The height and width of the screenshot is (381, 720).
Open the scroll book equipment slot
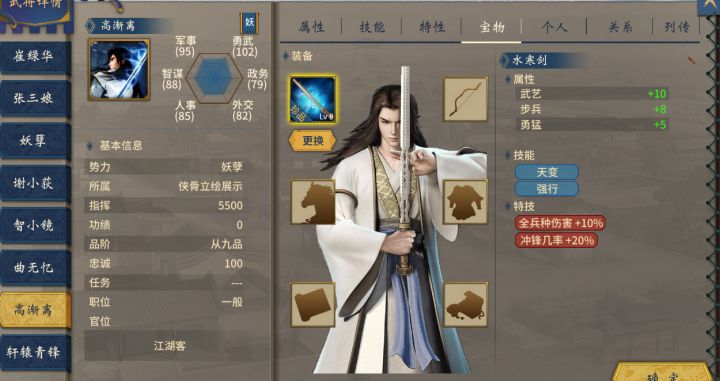[313, 305]
